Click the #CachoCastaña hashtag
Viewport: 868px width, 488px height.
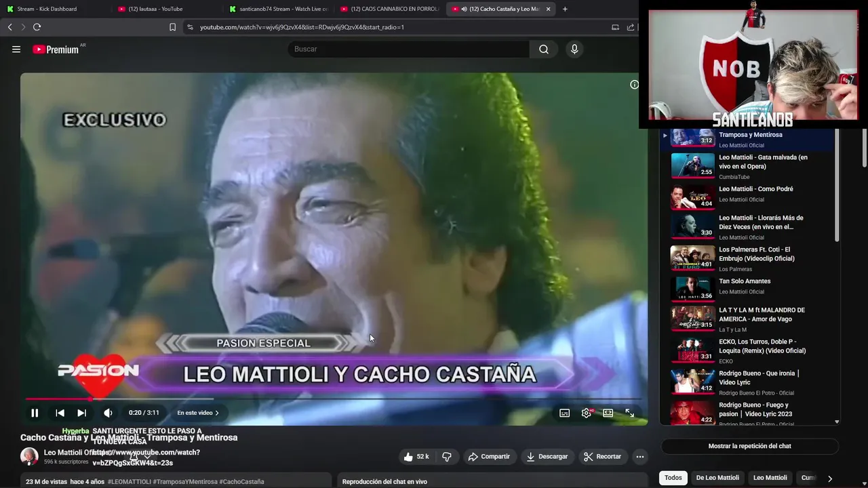pos(242,482)
